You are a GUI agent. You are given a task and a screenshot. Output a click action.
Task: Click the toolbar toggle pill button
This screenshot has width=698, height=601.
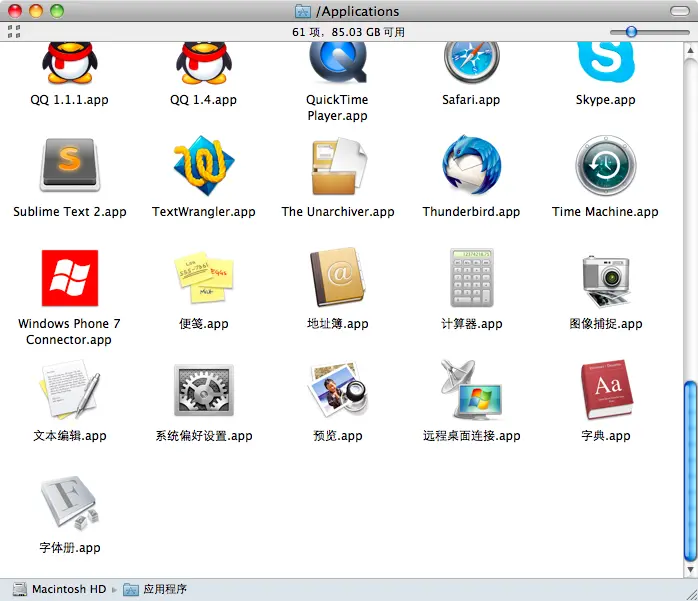[680, 11]
